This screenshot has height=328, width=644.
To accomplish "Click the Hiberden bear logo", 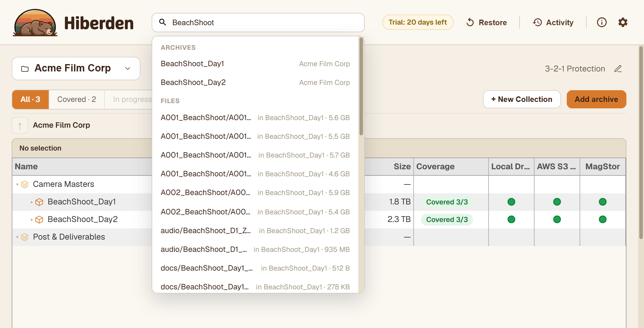I will (35, 23).
